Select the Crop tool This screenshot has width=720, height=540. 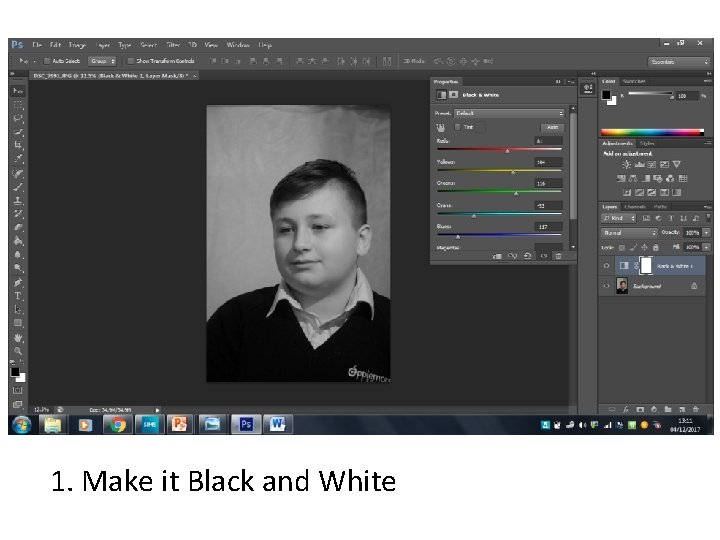point(18,145)
